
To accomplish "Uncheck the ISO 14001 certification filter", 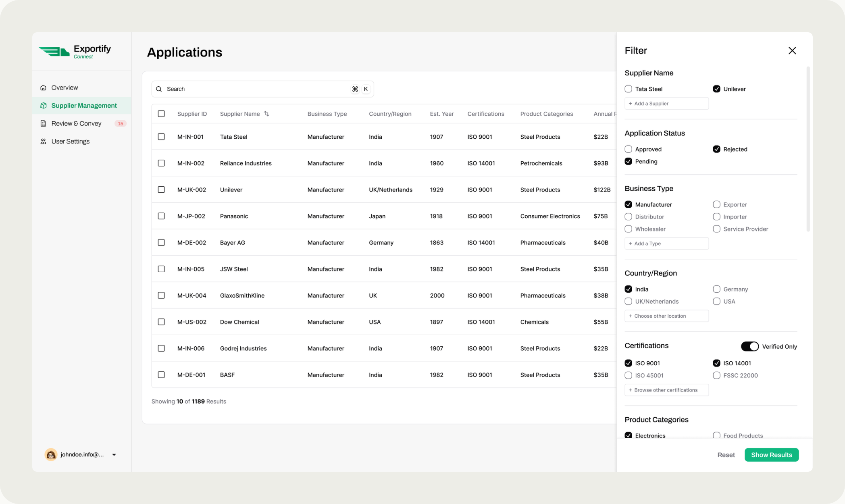I will tap(716, 363).
